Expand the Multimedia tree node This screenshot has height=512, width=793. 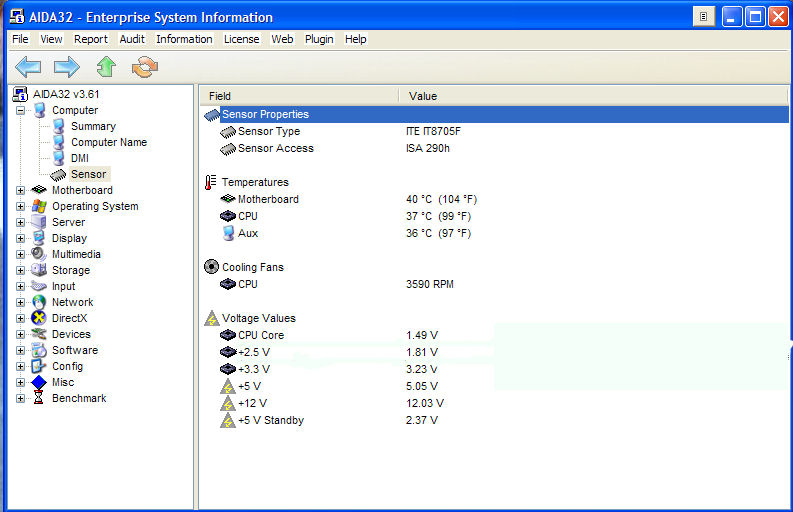(20, 254)
